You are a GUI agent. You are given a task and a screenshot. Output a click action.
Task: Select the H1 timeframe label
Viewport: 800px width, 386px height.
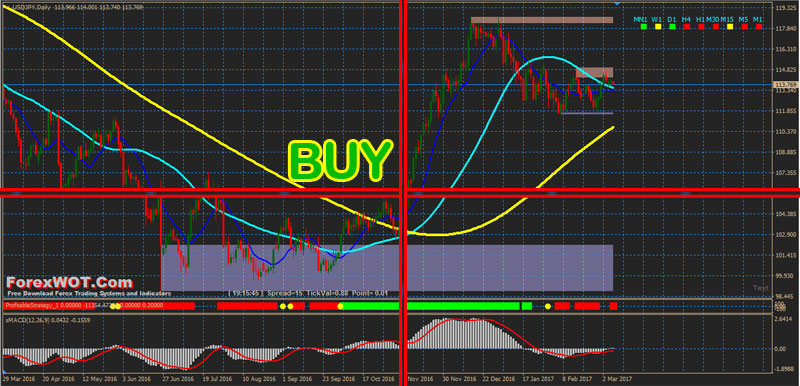coord(701,19)
